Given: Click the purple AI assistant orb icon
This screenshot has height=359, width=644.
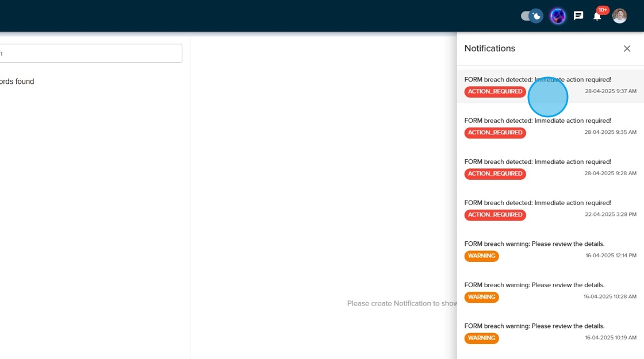Looking at the screenshot, I should pyautogui.click(x=558, y=16).
